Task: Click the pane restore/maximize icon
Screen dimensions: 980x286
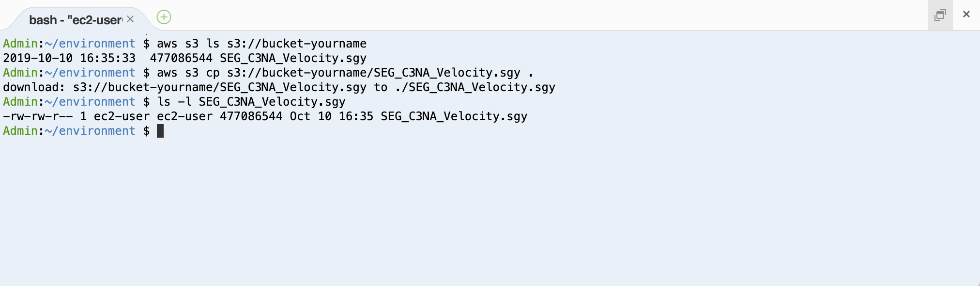Action: tap(940, 15)
